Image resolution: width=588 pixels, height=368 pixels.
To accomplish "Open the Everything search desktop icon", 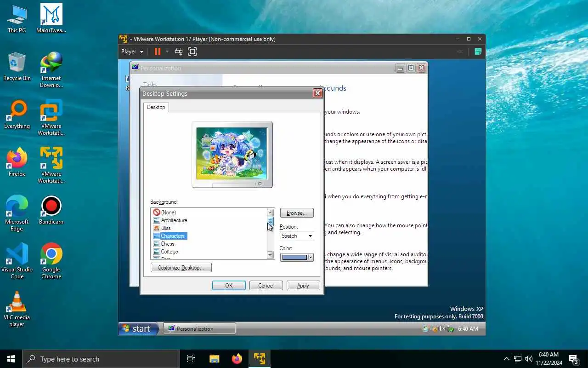I will 17,115.
